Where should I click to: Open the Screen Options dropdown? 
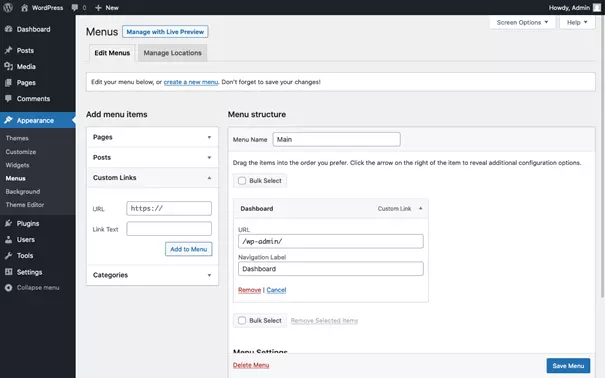tap(522, 22)
